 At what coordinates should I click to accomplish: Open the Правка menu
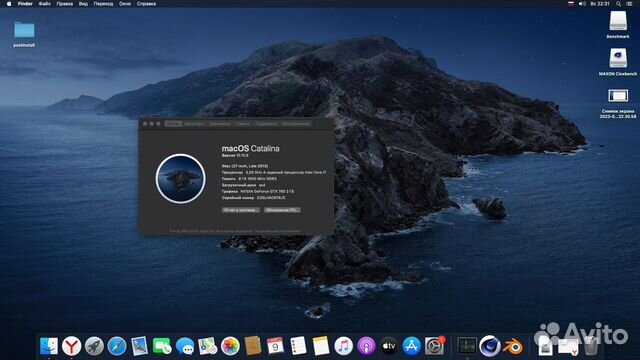64,4
